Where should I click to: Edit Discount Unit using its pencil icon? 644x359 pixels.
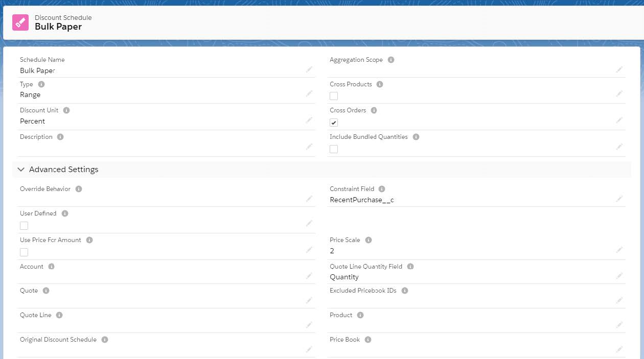pyautogui.click(x=309, y=120)
